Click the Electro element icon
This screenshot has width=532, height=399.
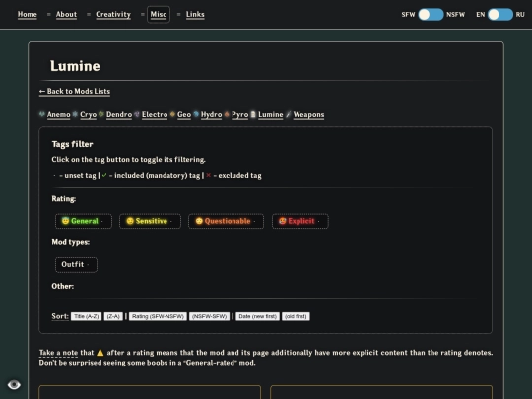pos(137,114)
